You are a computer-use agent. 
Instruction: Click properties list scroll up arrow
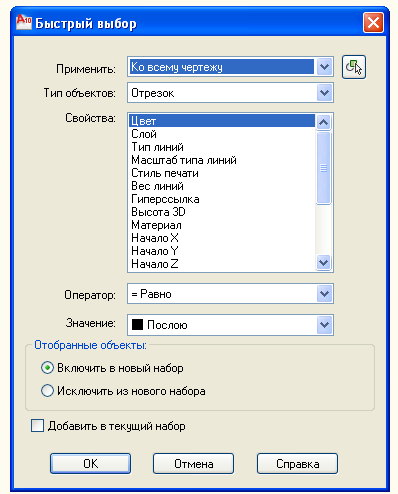[x=323, y=122]
